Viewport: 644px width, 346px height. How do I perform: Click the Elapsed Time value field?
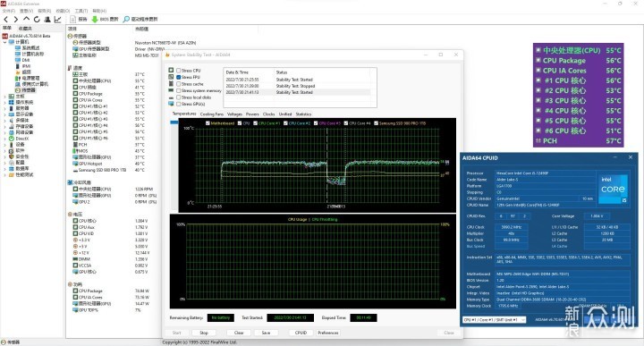[363, 317]
